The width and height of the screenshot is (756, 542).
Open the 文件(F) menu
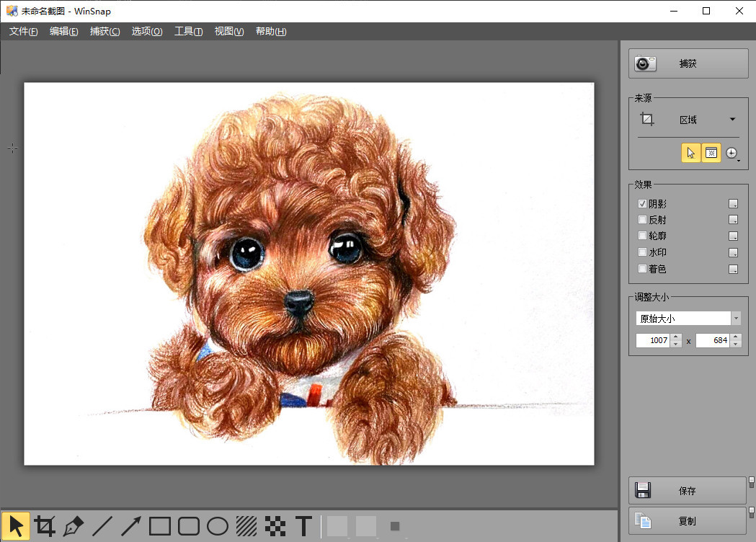click(23, 32)
